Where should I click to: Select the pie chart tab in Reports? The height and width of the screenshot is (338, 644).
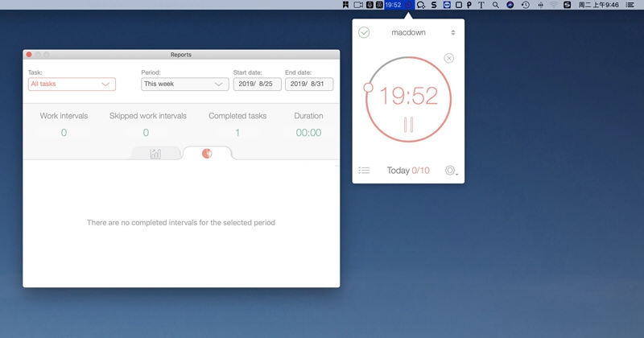(x=207, y=153)
